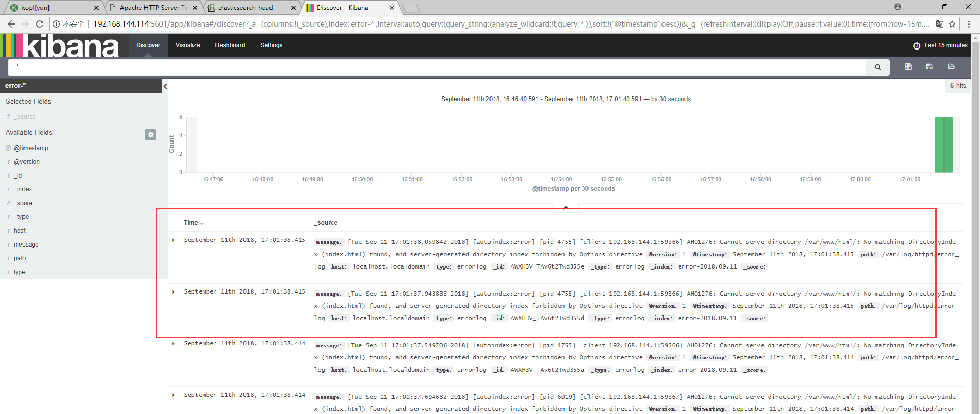Click the _source selected field

[24, 117]
